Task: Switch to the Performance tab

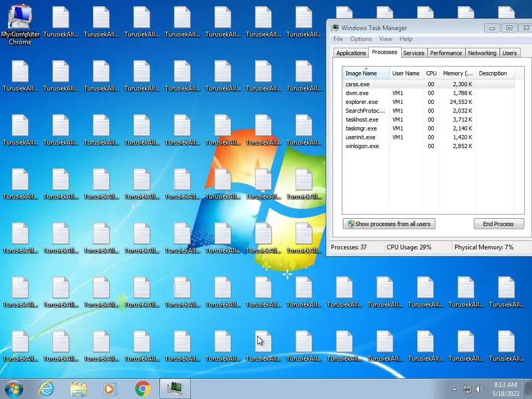Action: [446, 53]
